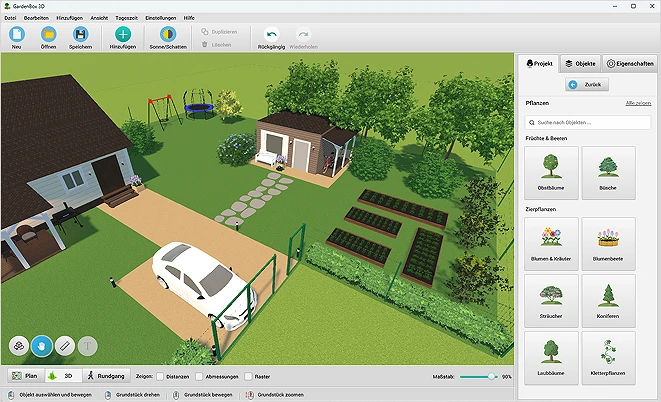
Task: Open the Hinzufügen menu
Action: click(70, 18)
